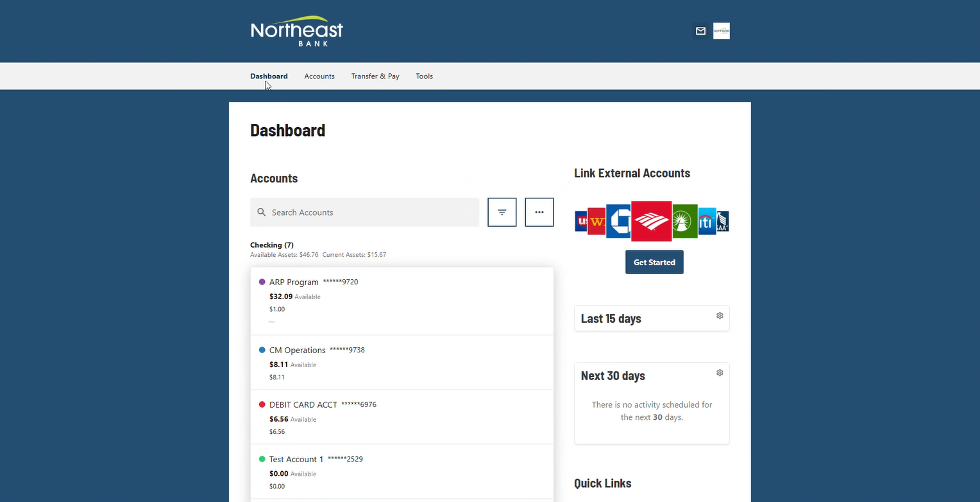Open the account filter icon button
Viewport: 980px width, 502px height.
502,212
